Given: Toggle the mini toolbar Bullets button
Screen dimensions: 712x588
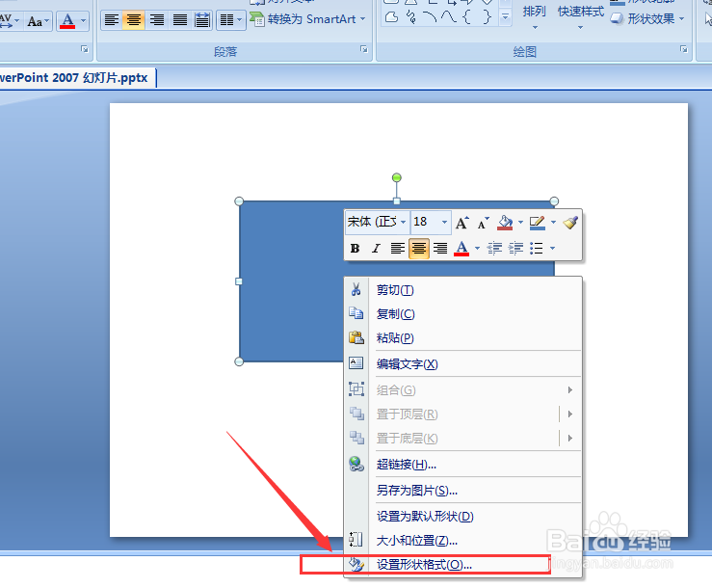Looking at the screenshot, I should click(x=537, y=248).
